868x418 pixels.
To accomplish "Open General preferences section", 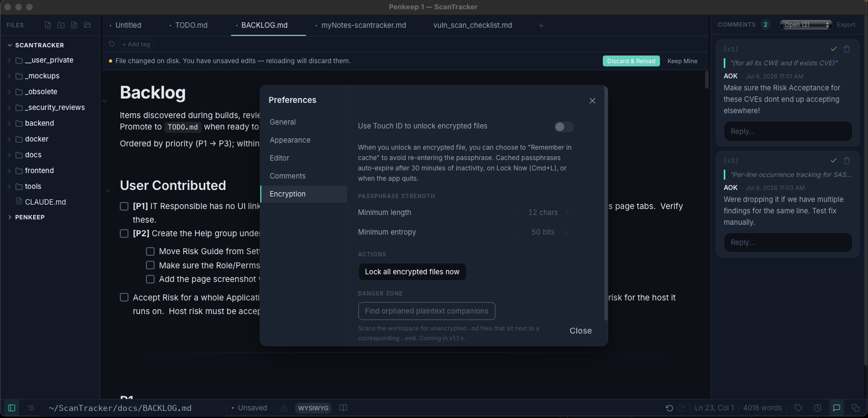I will (303, 122).
